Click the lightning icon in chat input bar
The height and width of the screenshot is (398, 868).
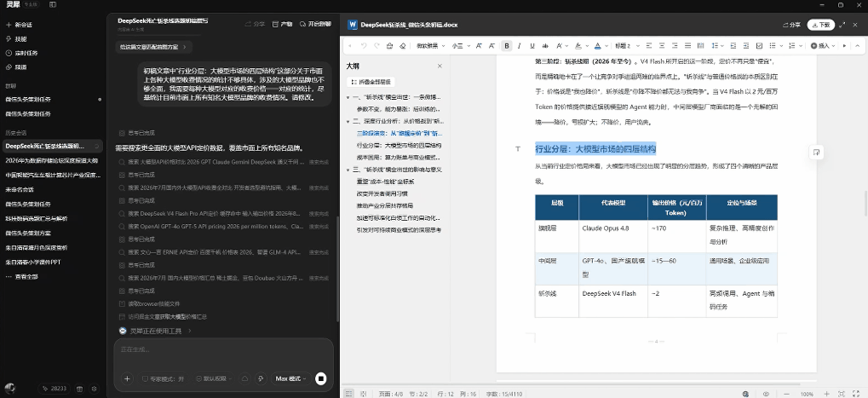coord(261,378)
